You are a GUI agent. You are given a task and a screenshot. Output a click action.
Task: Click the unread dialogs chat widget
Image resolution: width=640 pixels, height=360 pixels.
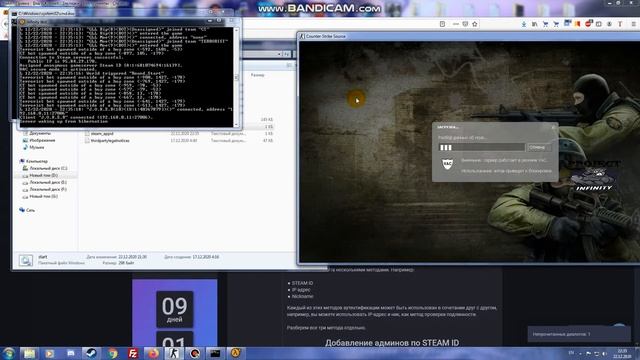[579, 334]
